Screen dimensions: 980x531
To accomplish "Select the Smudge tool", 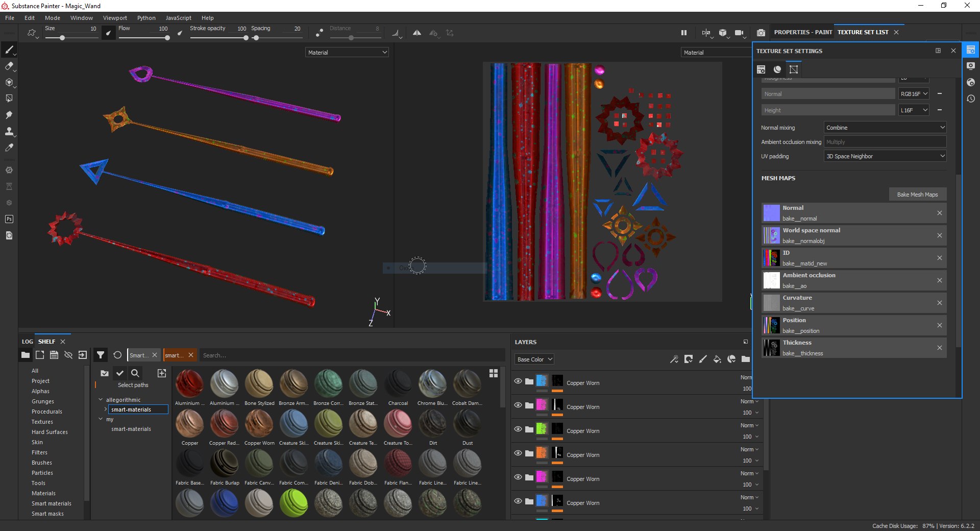I will tap(9, 115).
